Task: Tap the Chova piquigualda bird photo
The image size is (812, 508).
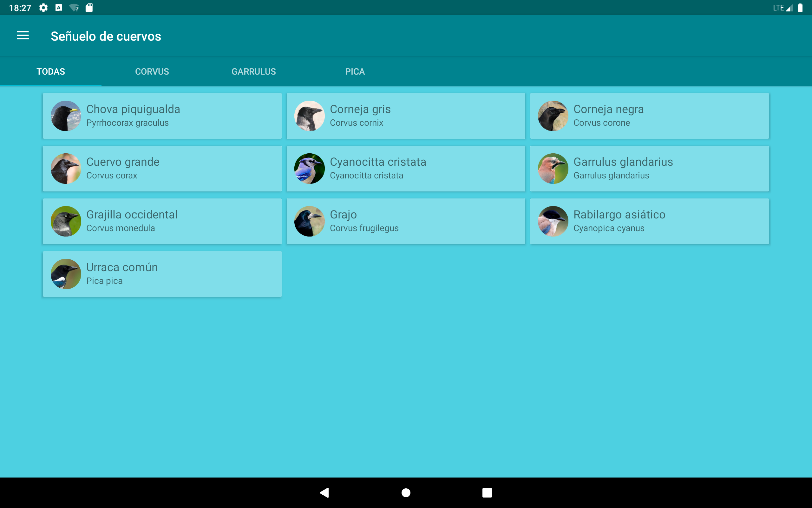Action: pos(66,116)
